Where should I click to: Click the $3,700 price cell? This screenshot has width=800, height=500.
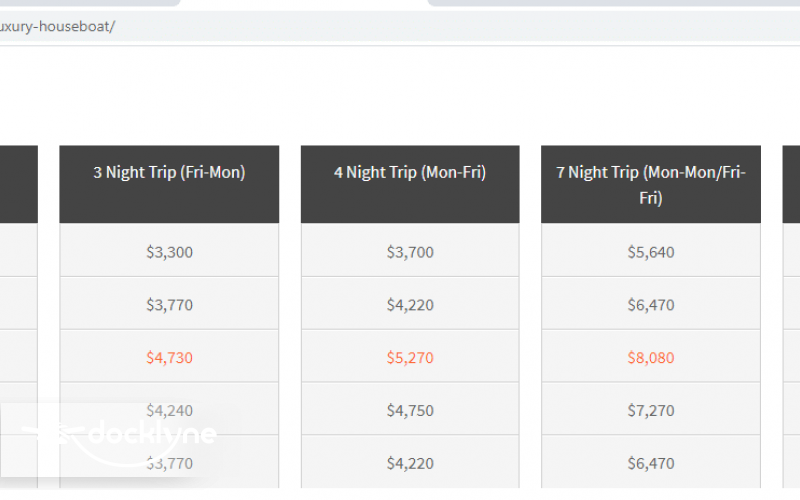coord(410,252)
